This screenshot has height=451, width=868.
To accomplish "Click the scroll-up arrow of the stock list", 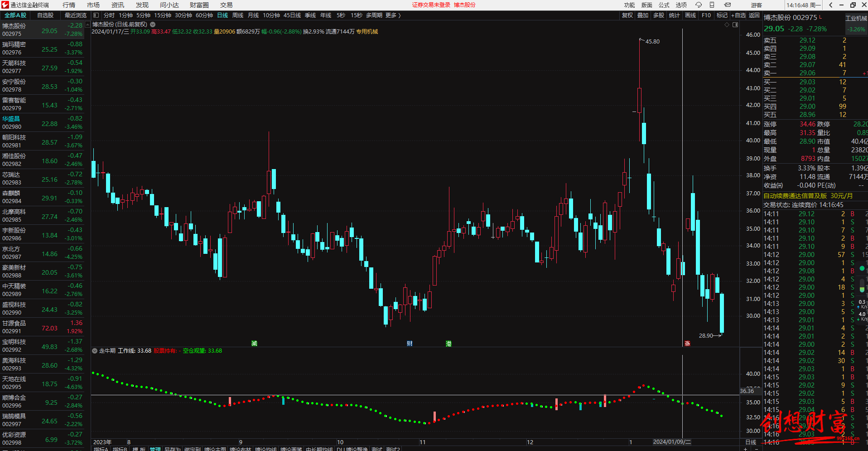I will tap(87, 24).
